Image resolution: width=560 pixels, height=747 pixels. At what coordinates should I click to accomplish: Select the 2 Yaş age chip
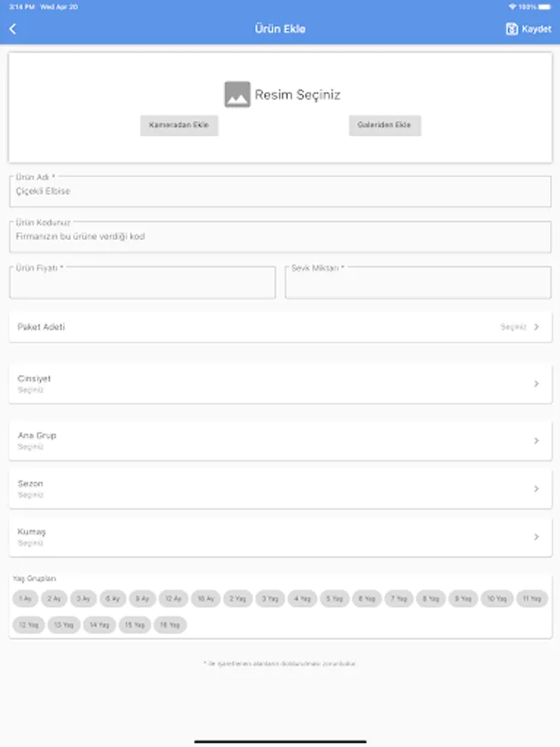237,598
